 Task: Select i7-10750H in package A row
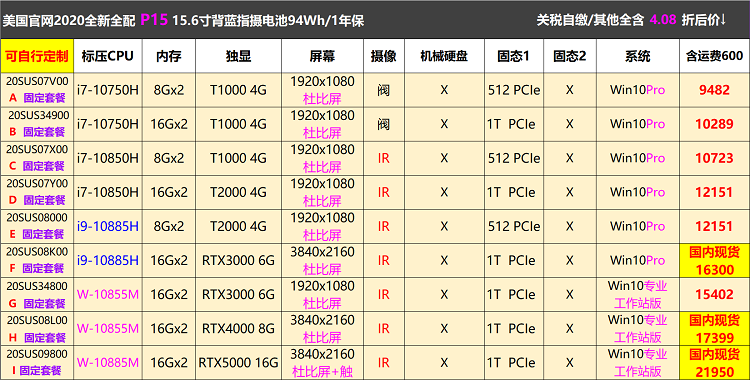pos(108,90)
